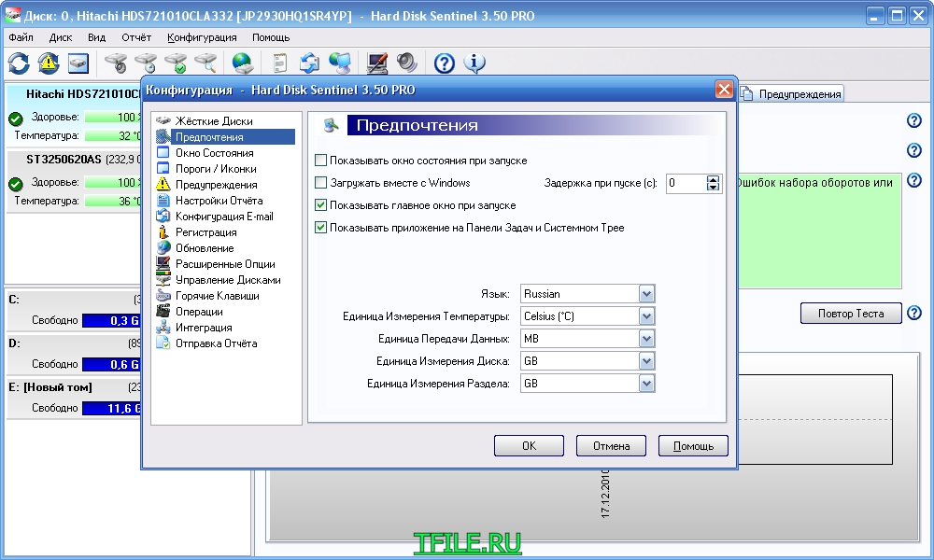Close the Конфигурация dialog
Image resolution: width=934 pixels, height=560 pixels.
point(724,90)
